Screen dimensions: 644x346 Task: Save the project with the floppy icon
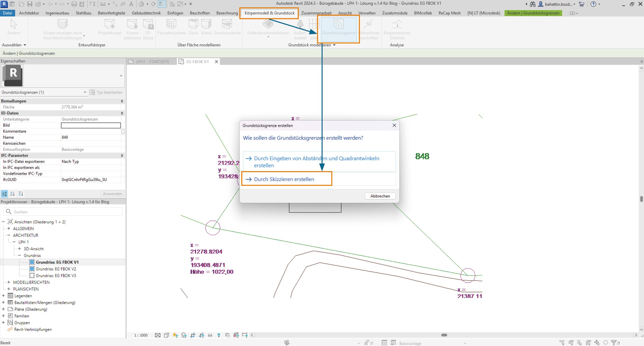point(30,4)
